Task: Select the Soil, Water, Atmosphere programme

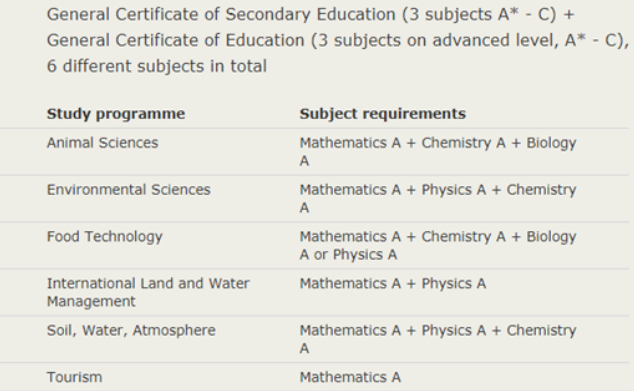Action: click(x=131, y=330)
